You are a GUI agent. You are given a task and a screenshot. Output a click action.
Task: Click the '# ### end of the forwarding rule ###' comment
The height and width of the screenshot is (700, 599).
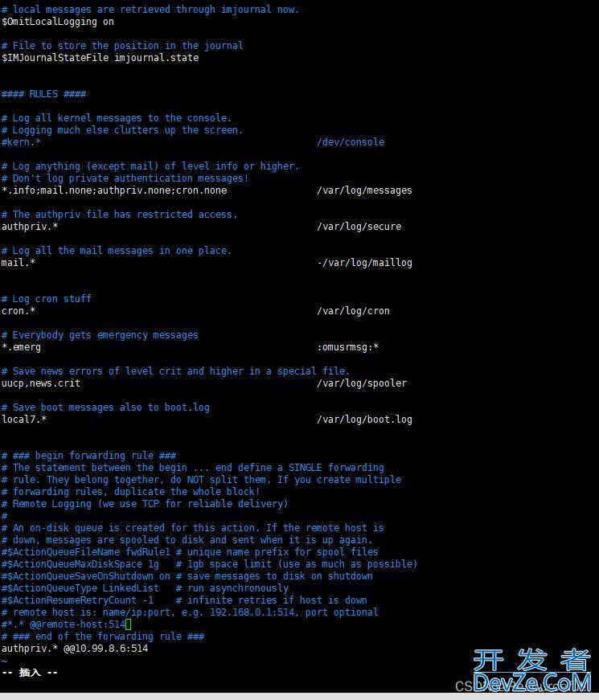[103, 637]
